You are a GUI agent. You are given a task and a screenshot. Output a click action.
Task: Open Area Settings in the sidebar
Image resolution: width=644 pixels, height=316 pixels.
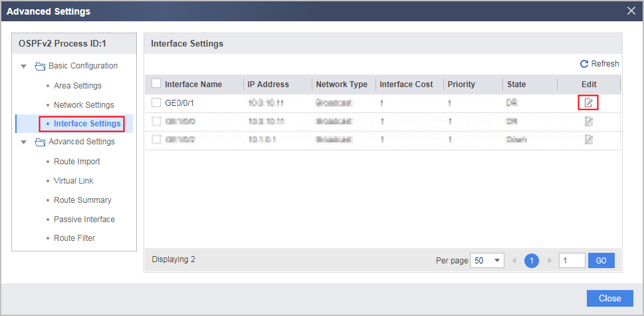[x=78, y=86]
